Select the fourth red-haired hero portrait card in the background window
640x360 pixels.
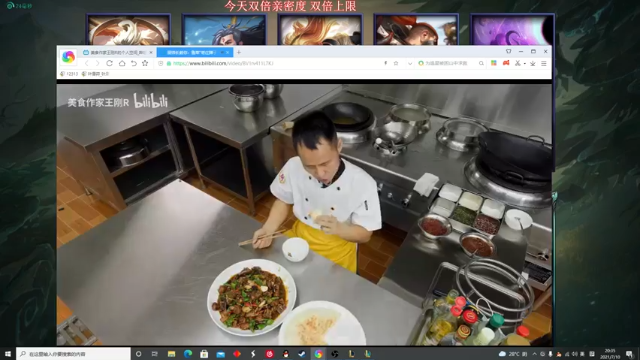pos(416,29)
